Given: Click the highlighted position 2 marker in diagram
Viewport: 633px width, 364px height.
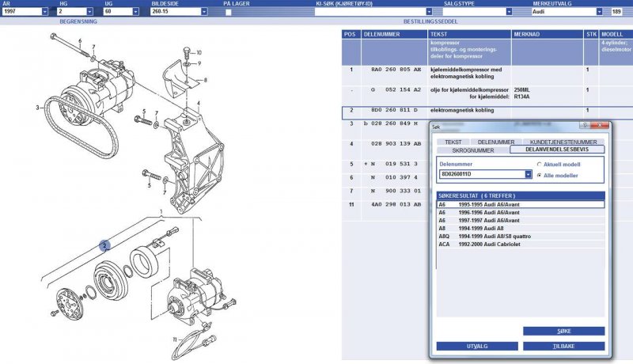Looking at the screenshot, I should pyautogui.click(x=104, y=245).
